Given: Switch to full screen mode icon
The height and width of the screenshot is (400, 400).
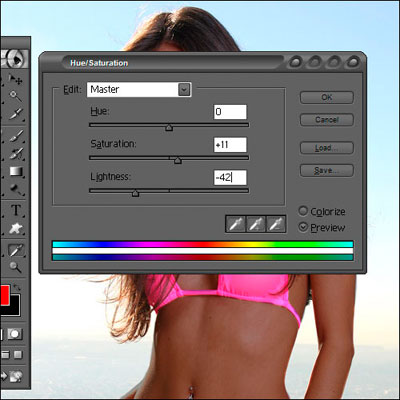Looking at the screenshot, I should [18, 355].
